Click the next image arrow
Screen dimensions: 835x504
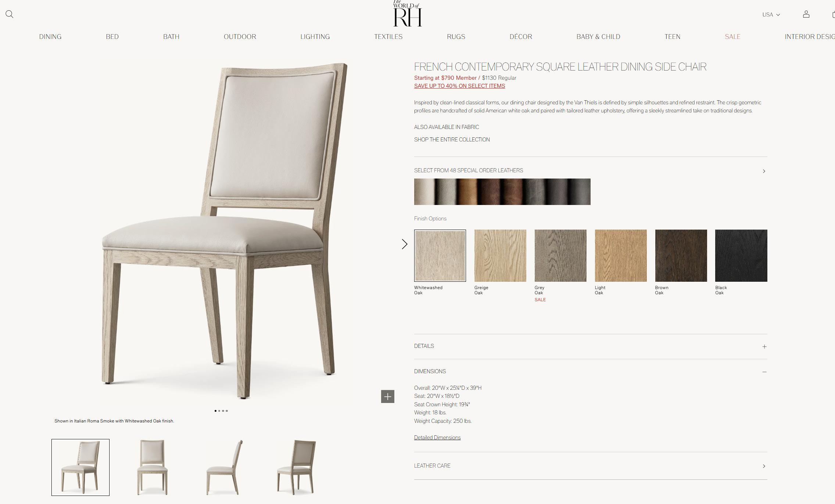pyautogui.click(x=404, y=244)
